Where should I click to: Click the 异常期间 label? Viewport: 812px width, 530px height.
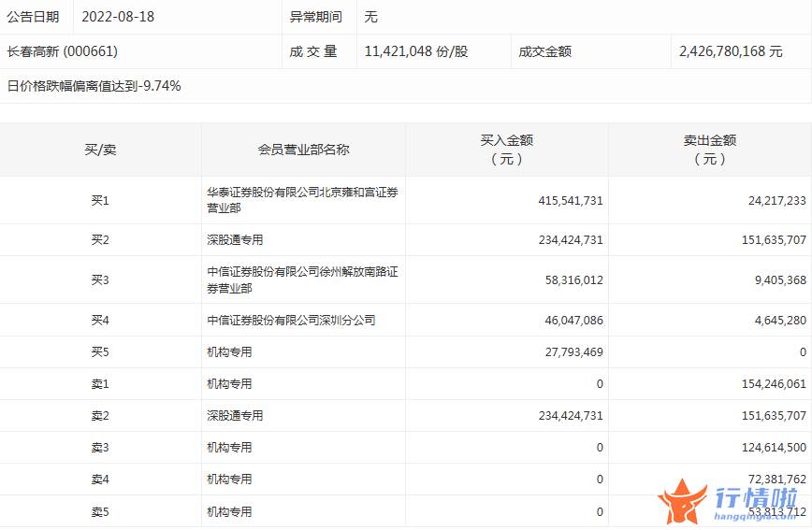click(x=316, y=17)
